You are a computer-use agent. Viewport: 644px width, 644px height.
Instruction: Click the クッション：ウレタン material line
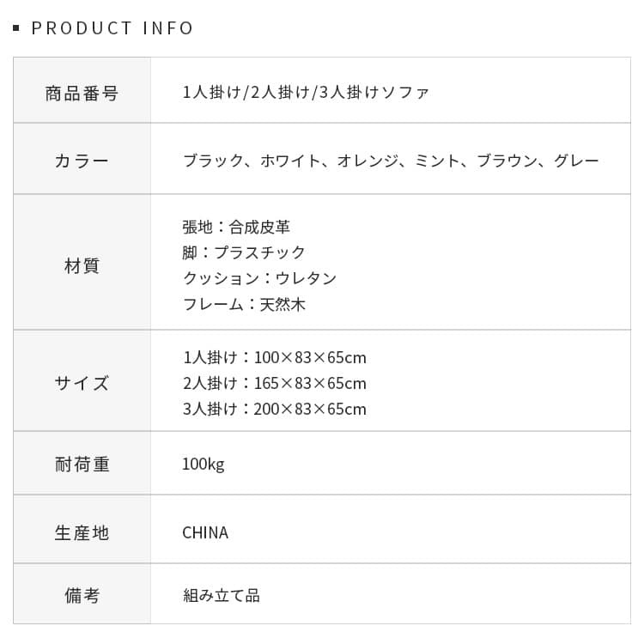tap(259, 278)
